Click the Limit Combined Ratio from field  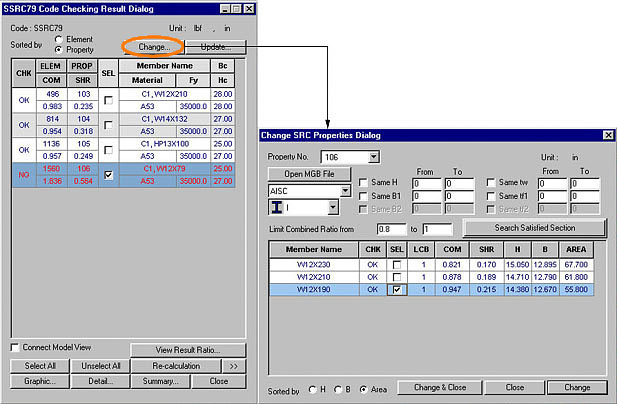pos(384,229)
